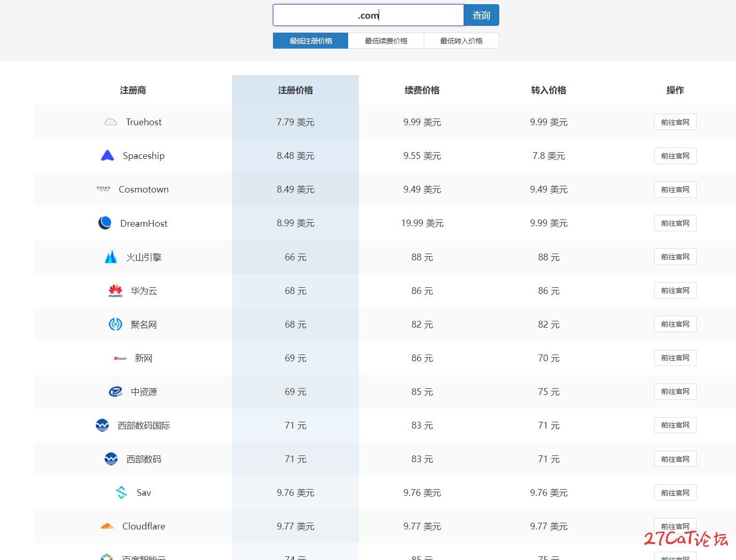Click 火山引擎 registration price 66 元
This screenshot has width=736, height=560.
(295, 257)
